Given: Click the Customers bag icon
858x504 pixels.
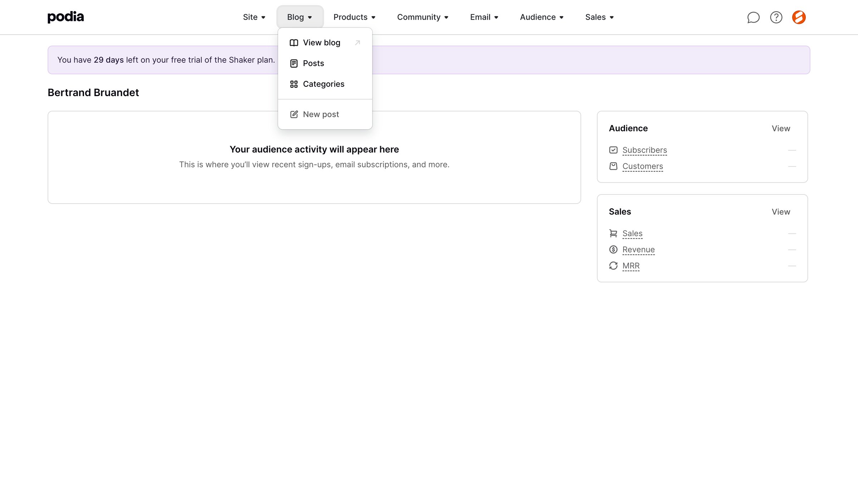Looking at the screenshot, I should pyautogui.click(x=613, y=166).
